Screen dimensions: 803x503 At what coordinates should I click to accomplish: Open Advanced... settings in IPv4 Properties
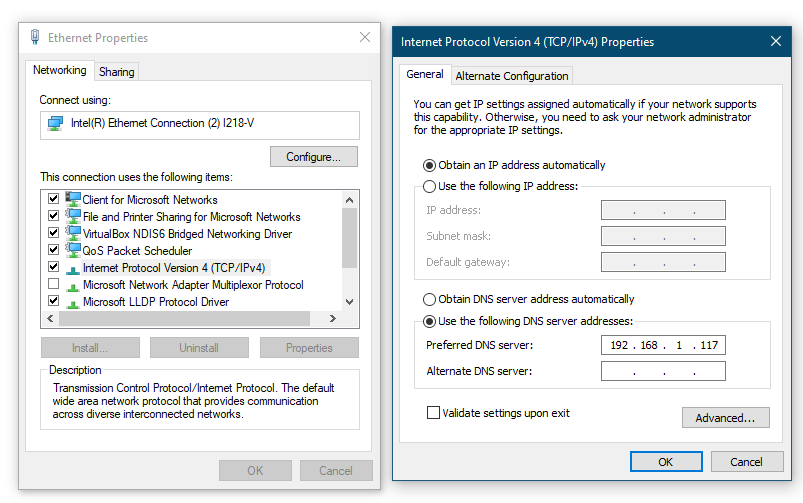(725, 418)
